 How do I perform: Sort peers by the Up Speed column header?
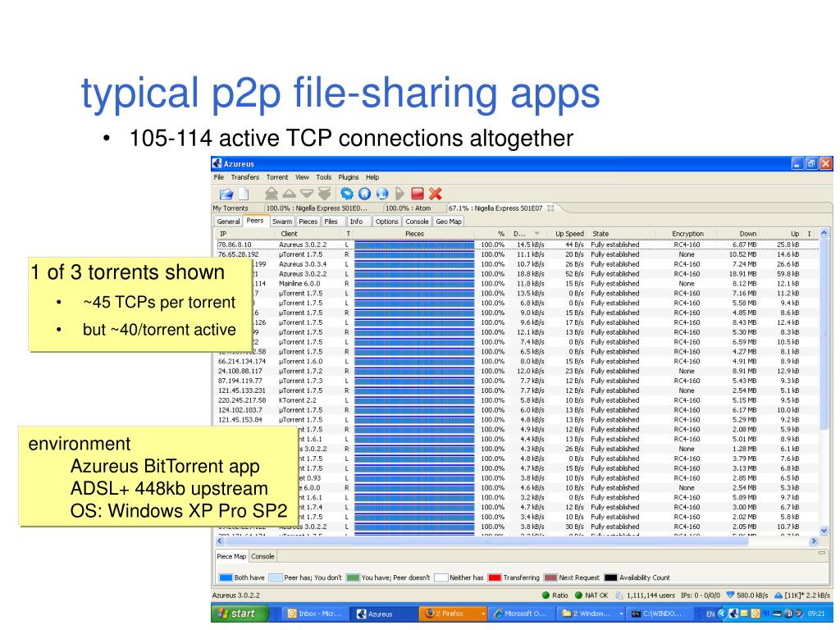[x=569, y=234]
